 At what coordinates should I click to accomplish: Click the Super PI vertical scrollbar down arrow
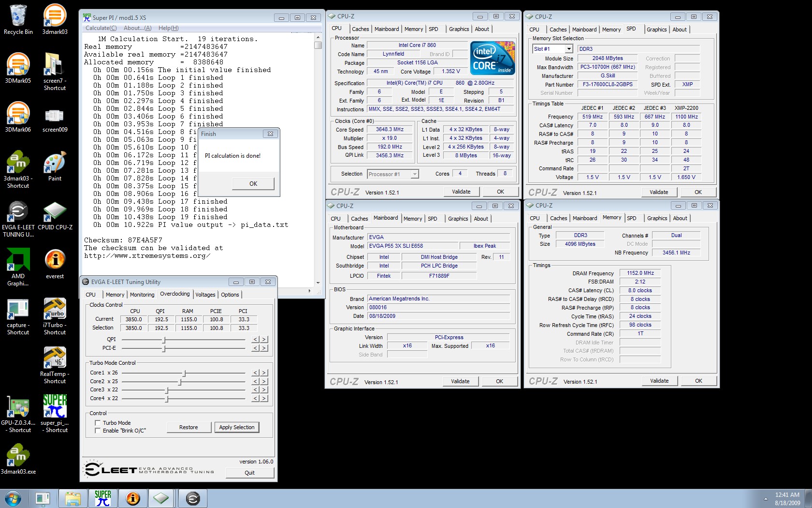coord(318,283)
